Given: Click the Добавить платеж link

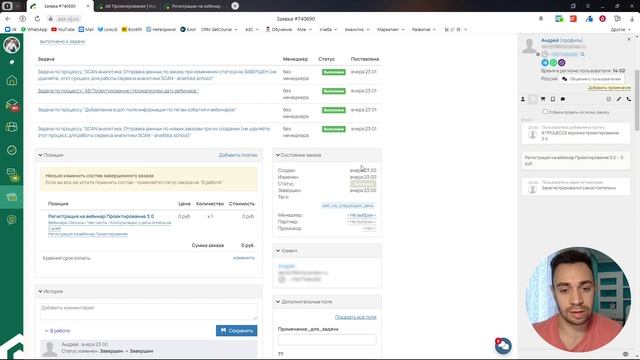Looking at the screenshot, I should [x=238, y=155].
